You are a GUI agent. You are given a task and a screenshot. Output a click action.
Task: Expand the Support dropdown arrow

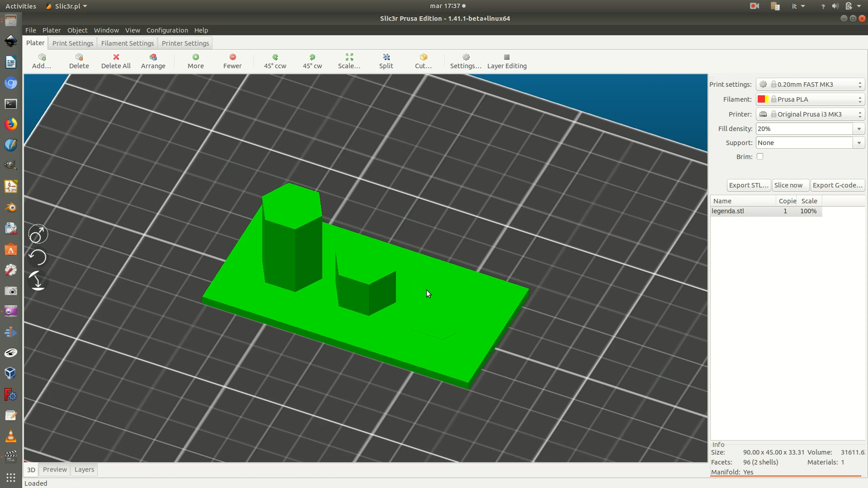859,143
